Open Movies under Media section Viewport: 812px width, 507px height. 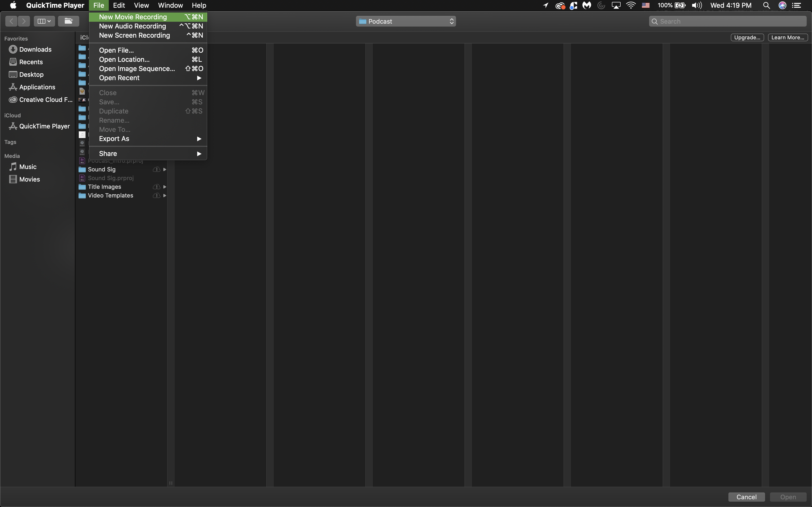point(29,179)
